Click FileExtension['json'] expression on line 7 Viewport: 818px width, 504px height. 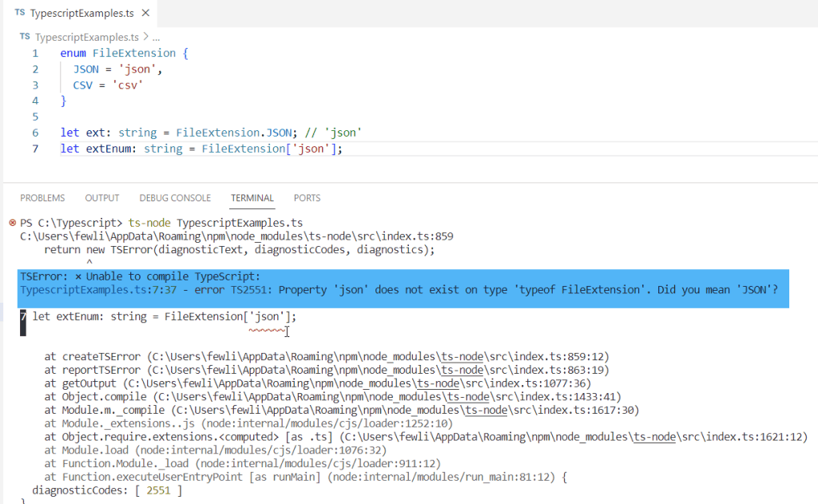[269, 149]
